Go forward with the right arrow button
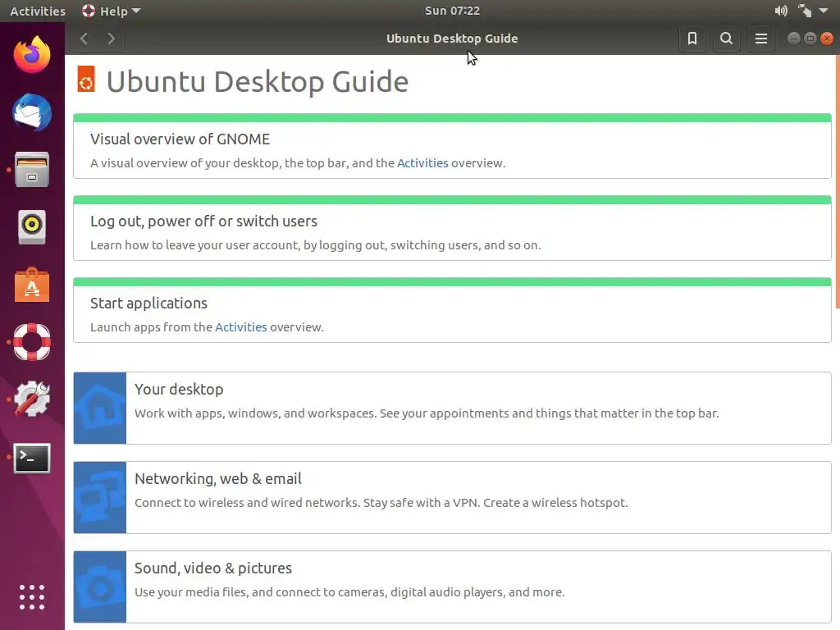Screen dimensions: 840x630 tap(111, 39)
